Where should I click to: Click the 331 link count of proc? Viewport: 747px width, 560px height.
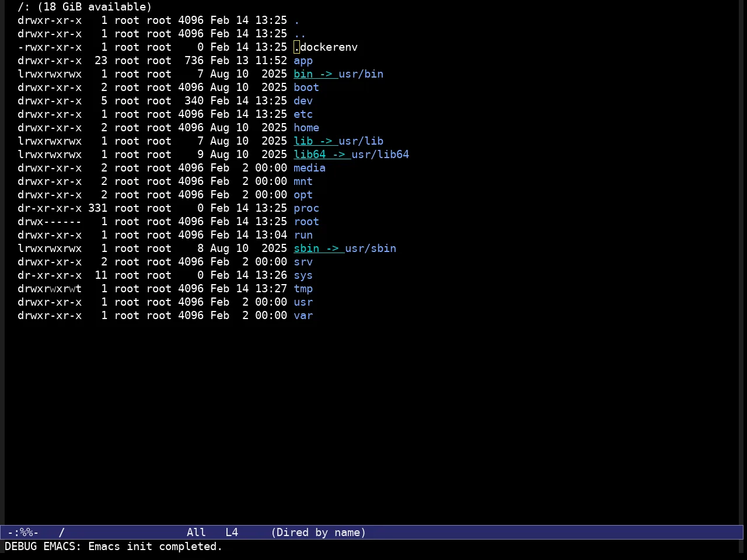click(97, 208)
